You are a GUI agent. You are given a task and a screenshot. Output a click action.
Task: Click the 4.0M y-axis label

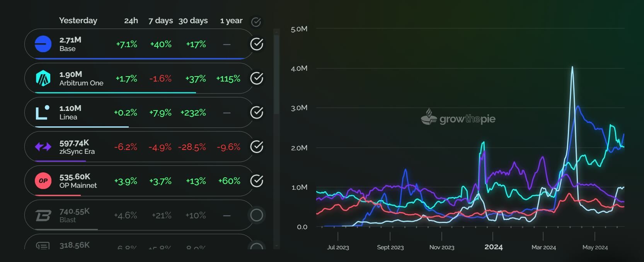point(299,68)
